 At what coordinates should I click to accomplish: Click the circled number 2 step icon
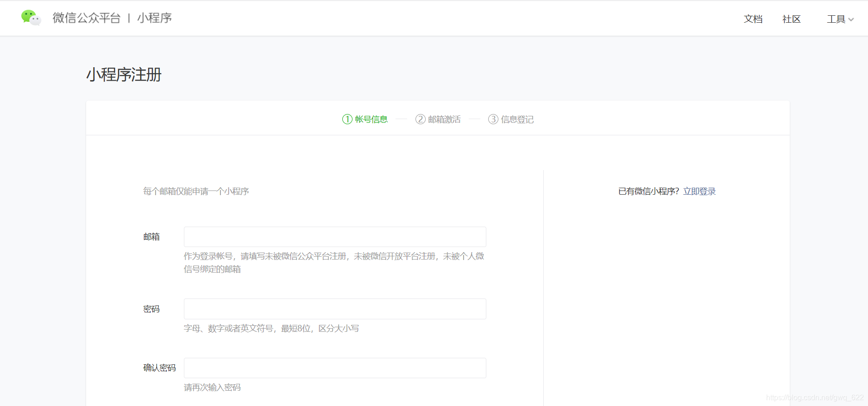[x=420, y=119]
